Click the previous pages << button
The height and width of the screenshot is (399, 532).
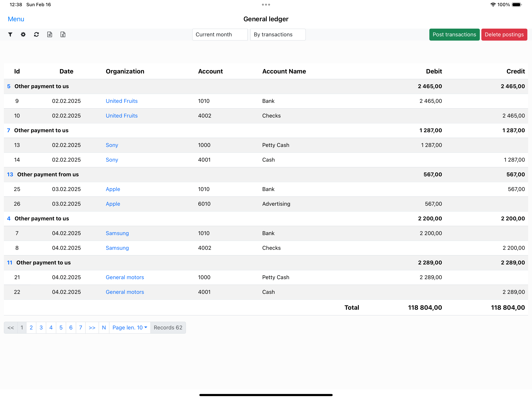point(11,327)
